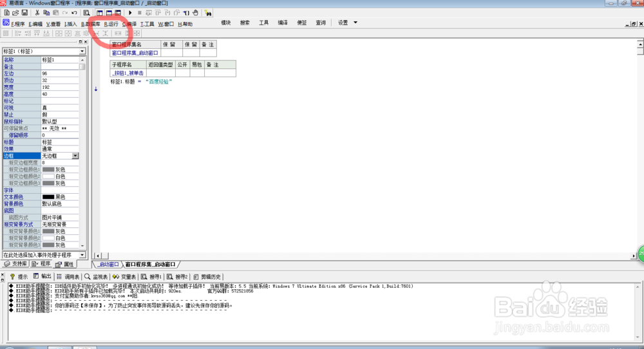Open the 搜寻1 tab
644x349 pixels.
(151, 277)
